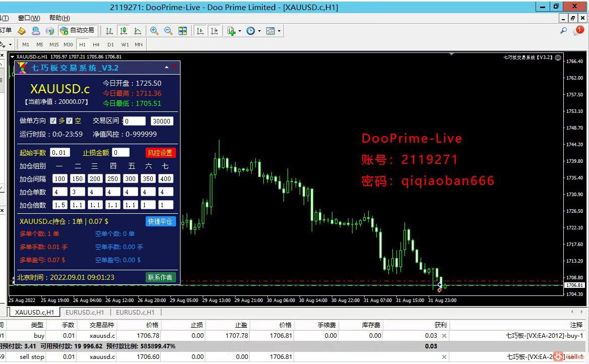
Task: Select the D1 timeframe
Action: pyautogui.click(x=110, y=44)
